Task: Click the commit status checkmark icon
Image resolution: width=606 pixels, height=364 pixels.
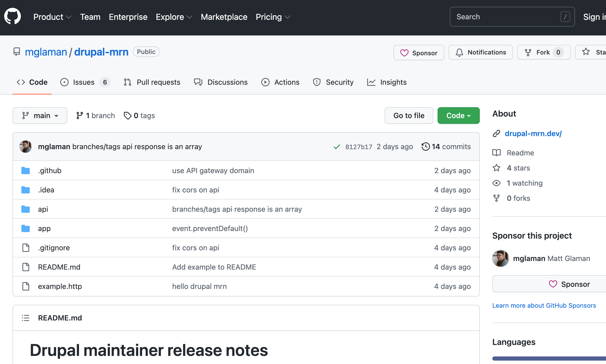Action: pos(337,147)
